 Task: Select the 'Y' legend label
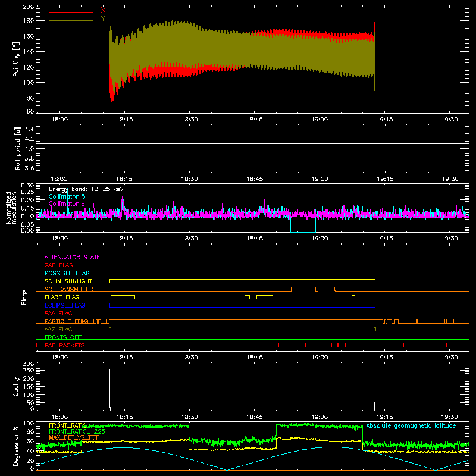tap(103, 18)
